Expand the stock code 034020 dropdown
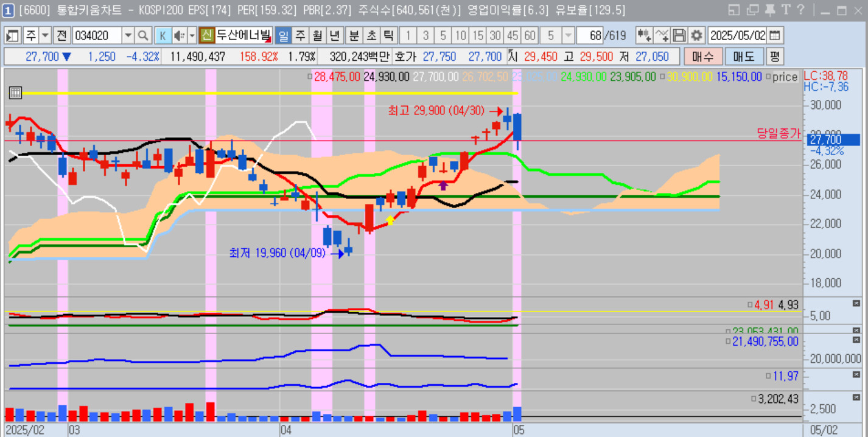Screen dimensions: 868x437 (x=128, y=35)
